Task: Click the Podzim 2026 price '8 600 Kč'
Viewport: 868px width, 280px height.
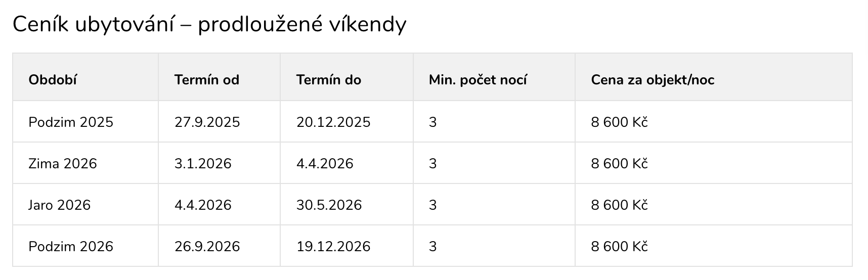Action: 619,247
